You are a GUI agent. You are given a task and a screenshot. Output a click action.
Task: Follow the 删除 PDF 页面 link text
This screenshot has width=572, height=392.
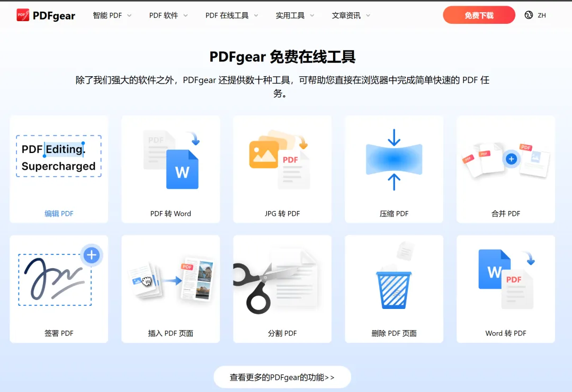click(x=394, y=333)
